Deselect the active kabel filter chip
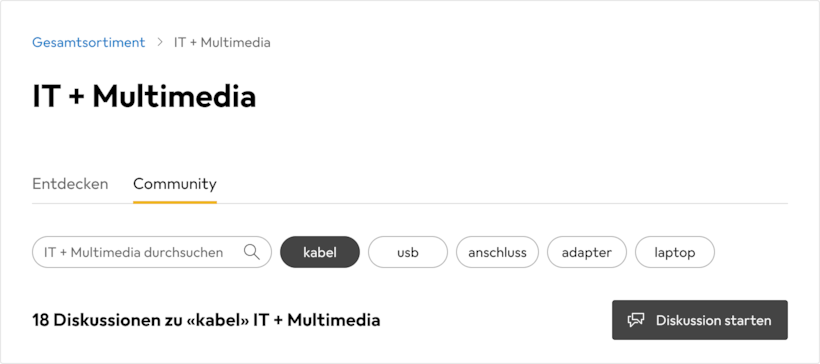 [320, 252]
